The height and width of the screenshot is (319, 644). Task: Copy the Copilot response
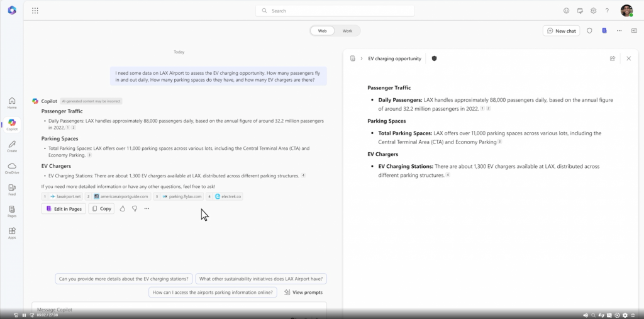101,209
